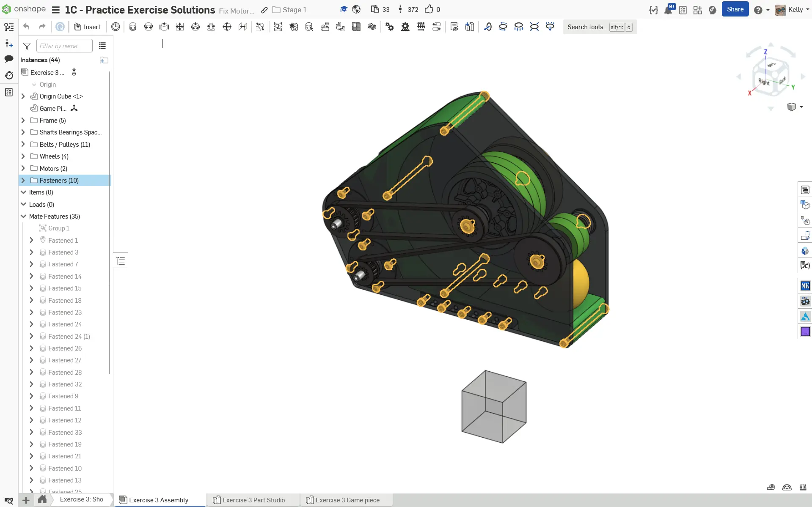Image resolution: width=812 pixels, height=507 pixels.
Task: Open the comments panel icon
Action: click(9, 59)
